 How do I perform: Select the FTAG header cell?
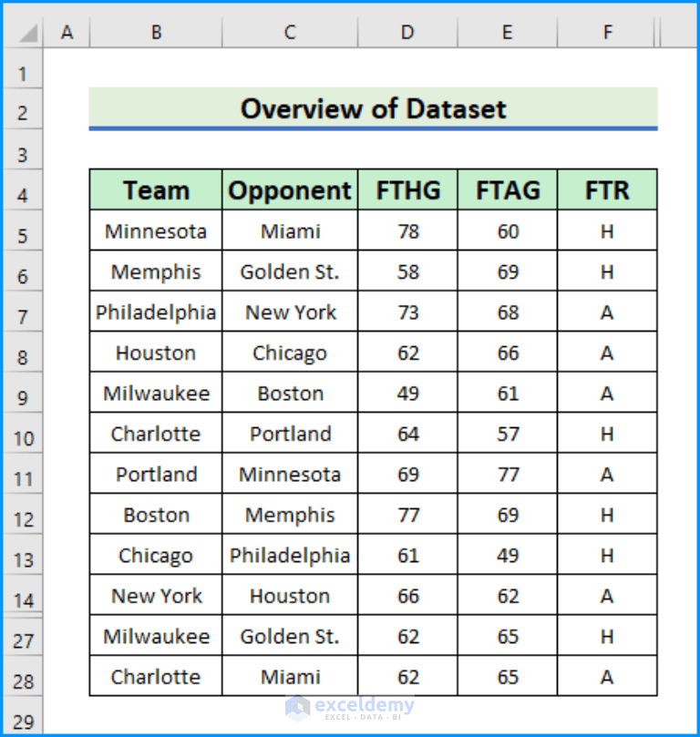click(507, 189)
